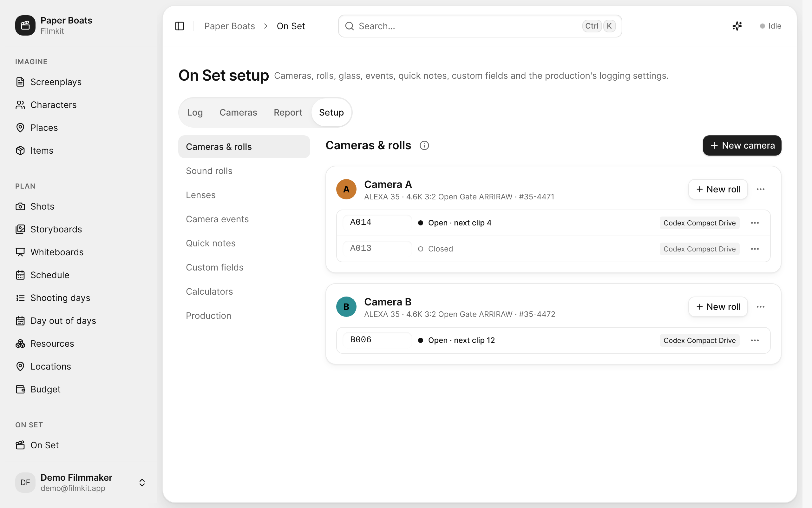Focus the Search input field

click(480, 26)
